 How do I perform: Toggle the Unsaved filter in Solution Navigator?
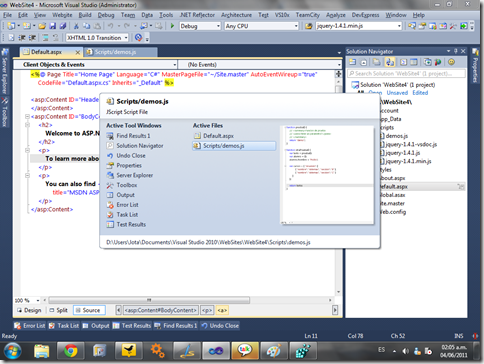(x=397, y=93)
